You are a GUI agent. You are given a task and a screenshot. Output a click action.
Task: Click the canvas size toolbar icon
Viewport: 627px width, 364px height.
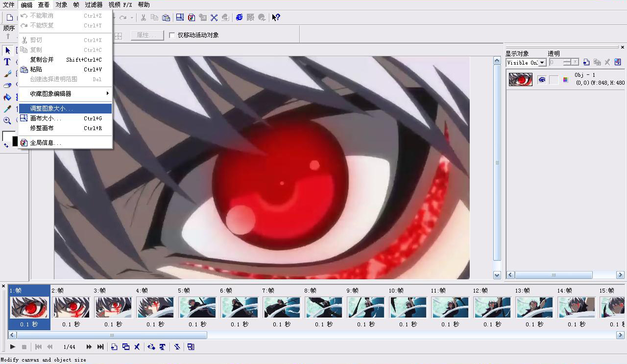point(180,18)
